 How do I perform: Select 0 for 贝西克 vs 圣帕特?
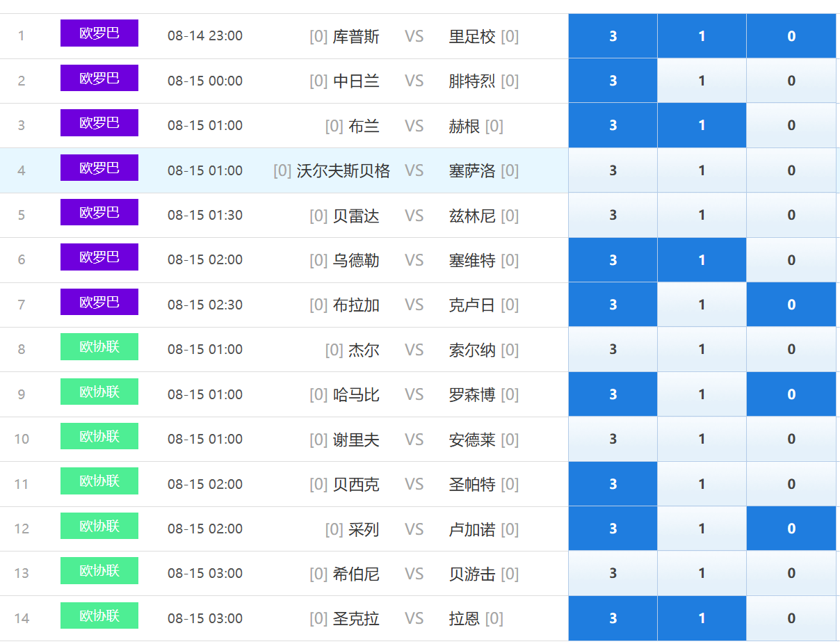[x=791, y=484]
